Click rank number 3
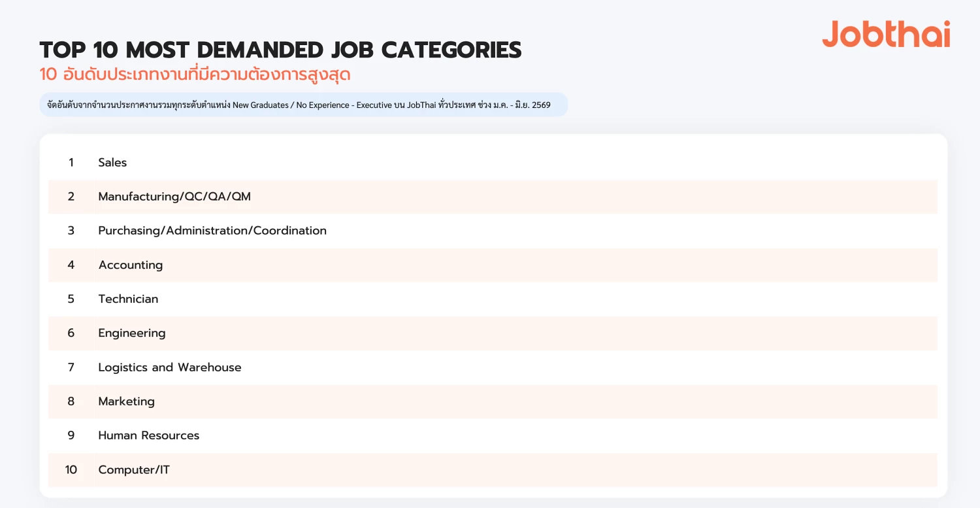980x508 pixels. (71, 231)
